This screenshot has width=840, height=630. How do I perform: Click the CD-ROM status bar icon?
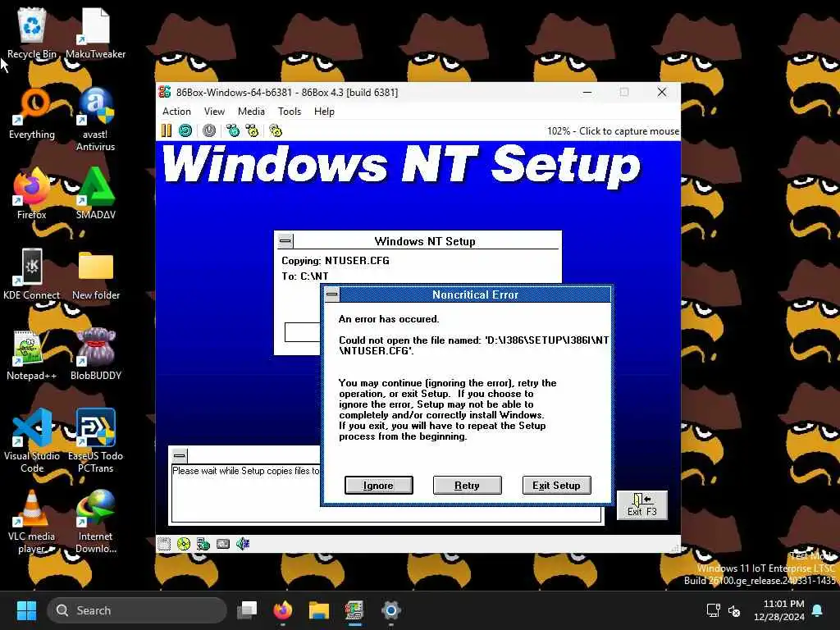183,545
